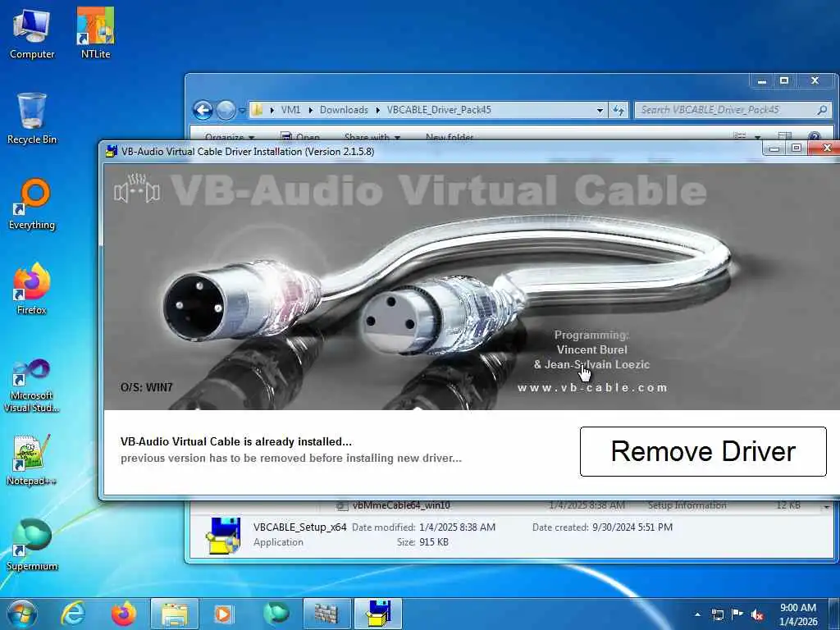This screenshot has width=840, height=630.
Task: Click the VBCABLE_Setup_x64 details pane icon
Action: click(223, 535)
